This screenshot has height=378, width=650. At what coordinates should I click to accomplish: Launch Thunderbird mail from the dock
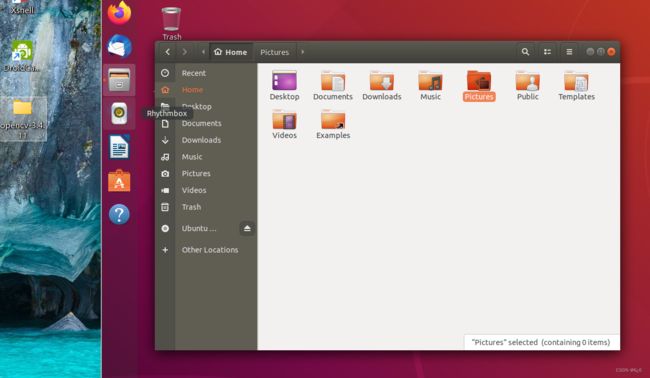(x=119, y=46)
